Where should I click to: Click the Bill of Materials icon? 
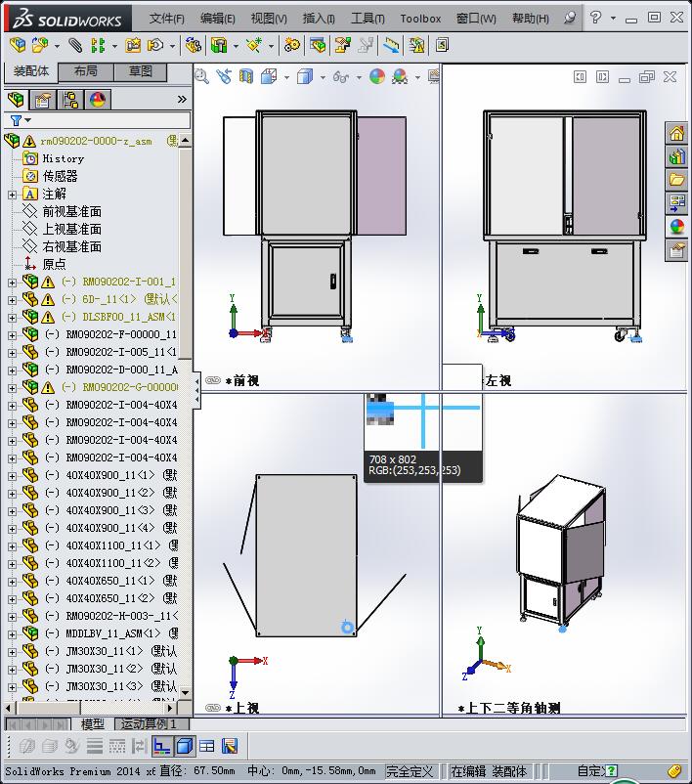318,46
